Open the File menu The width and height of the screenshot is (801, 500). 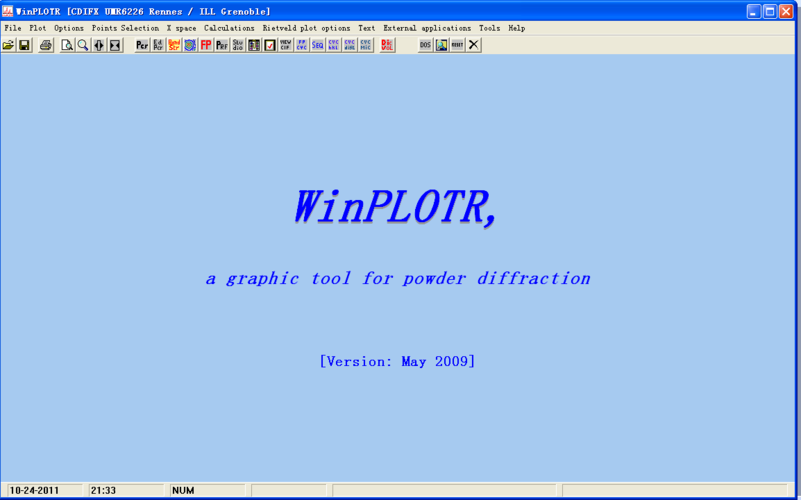pos(13,28)
